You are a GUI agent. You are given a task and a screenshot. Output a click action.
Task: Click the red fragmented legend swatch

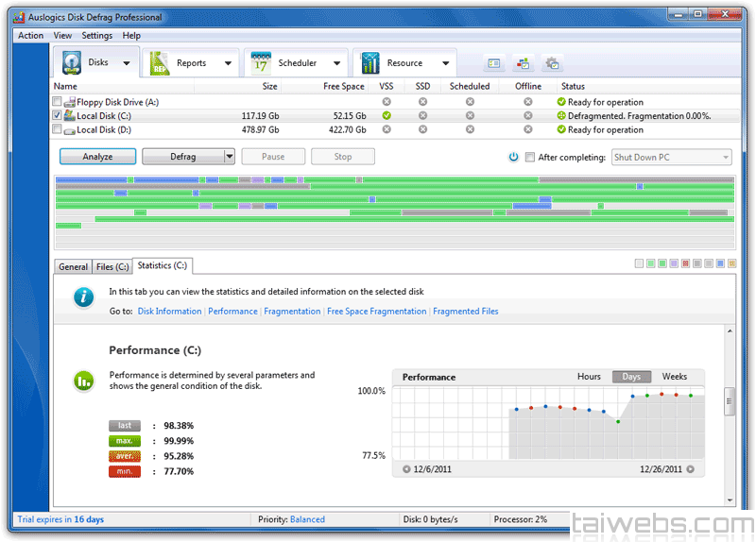[x=686, y=263]
